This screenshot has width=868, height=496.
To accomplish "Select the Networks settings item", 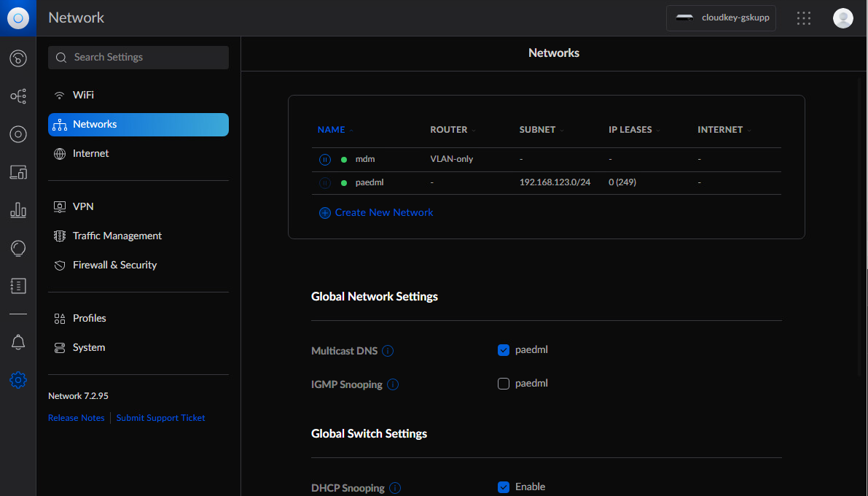I will [138, 125].
